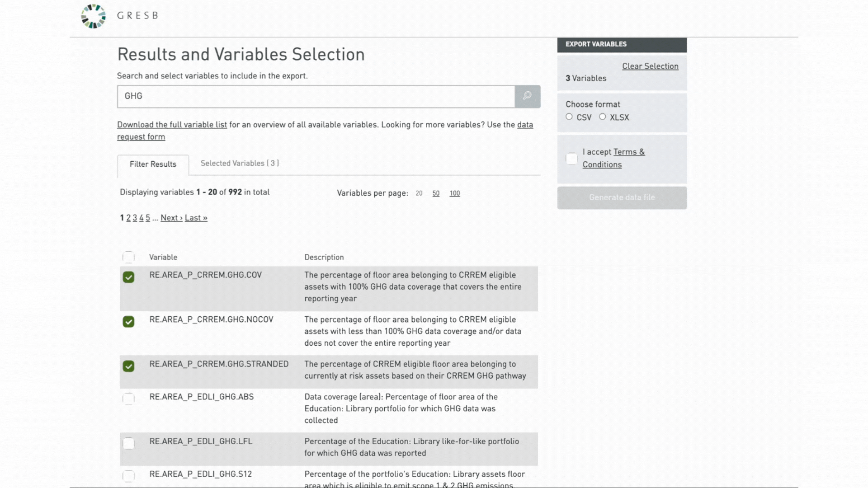Open the Filter Results tab
Viewport: 868px width, 488px height.
click(153, 164)
